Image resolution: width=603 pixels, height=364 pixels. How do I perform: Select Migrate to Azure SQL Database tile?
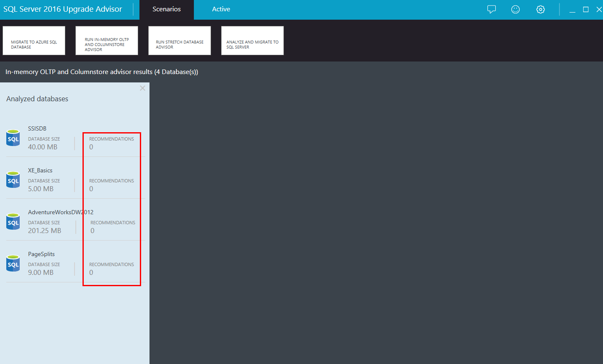34,41
